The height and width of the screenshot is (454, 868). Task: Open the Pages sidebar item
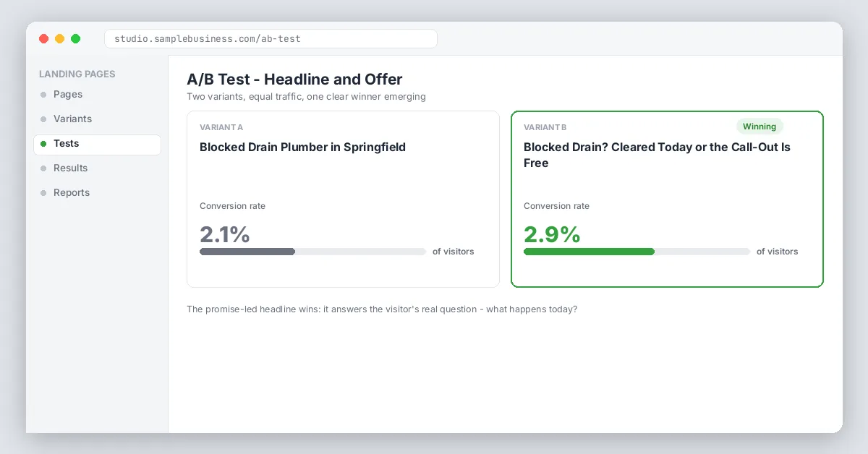coord(97,94)
